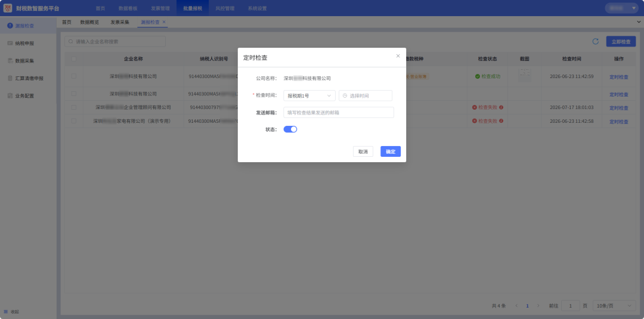Toggle the select-all header checkbox

pyautogui.click(x=73, y=58)
